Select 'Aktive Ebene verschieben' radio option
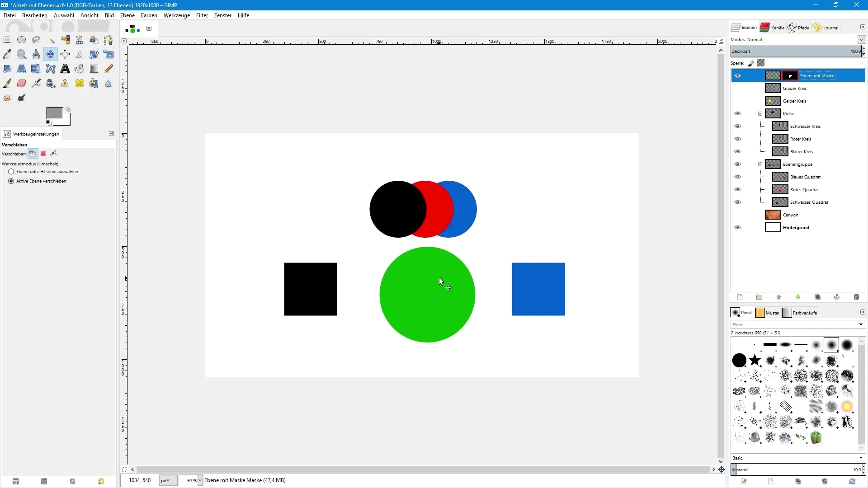This screenshot has width=868, height=488. click(11, 181)
